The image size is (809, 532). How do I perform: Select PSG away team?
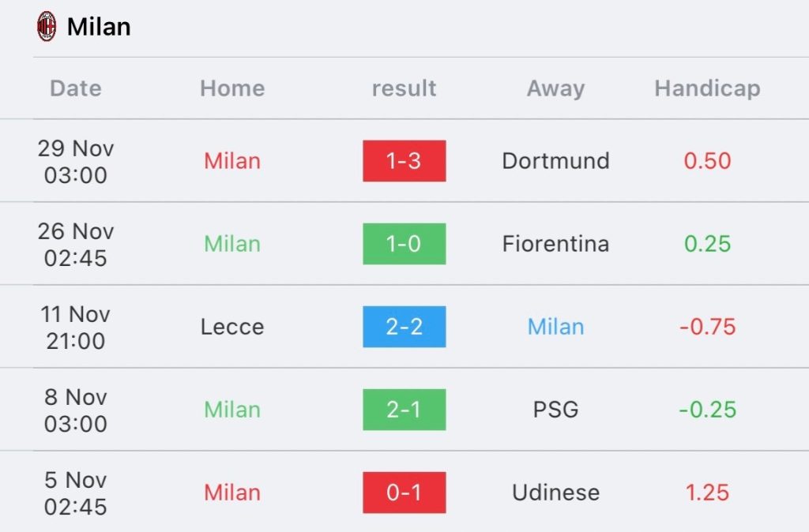point(555,410)
